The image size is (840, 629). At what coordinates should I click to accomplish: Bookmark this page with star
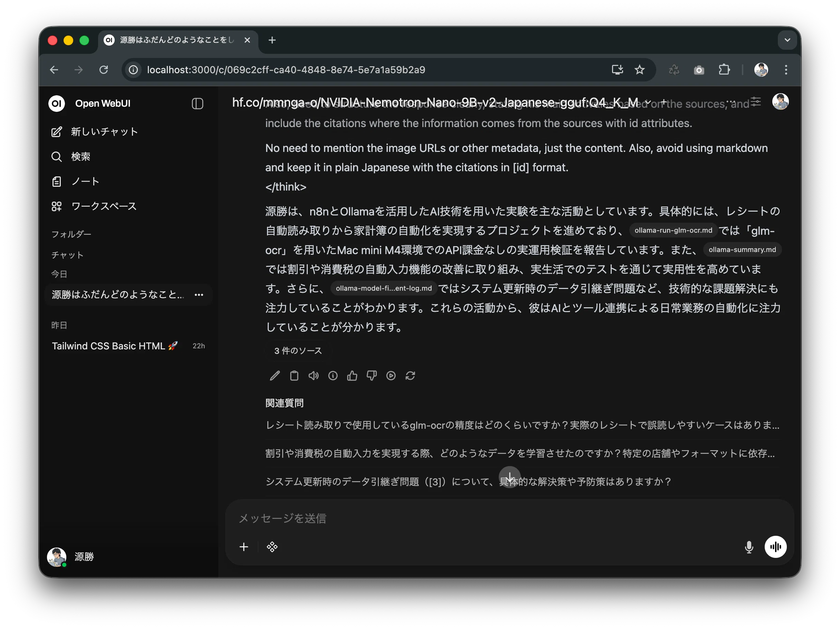639,70
